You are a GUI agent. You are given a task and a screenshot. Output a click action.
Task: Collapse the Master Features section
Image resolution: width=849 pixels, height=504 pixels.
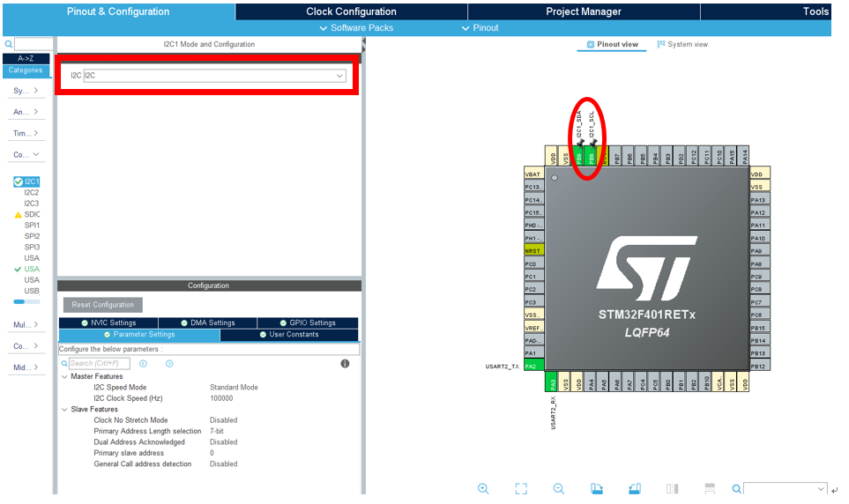(x=64, y=376)
